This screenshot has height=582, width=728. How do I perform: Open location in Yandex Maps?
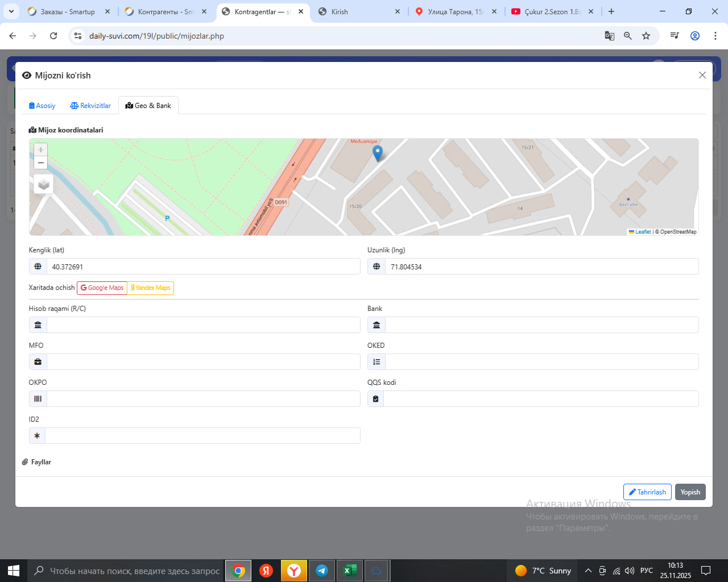pos(151,288)
